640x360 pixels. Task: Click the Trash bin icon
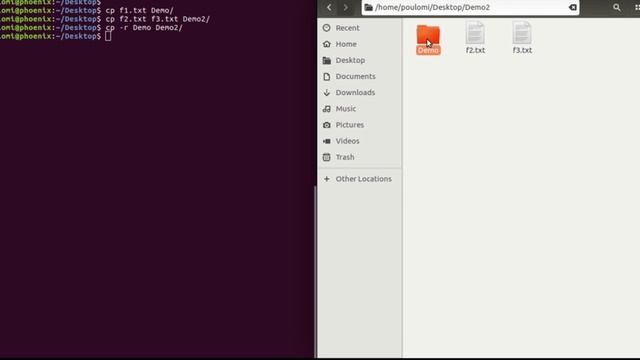(327, 157)
